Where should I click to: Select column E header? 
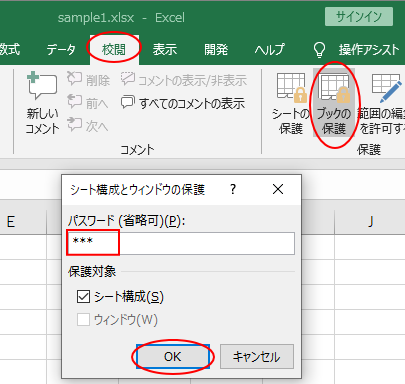click(23, 222)
